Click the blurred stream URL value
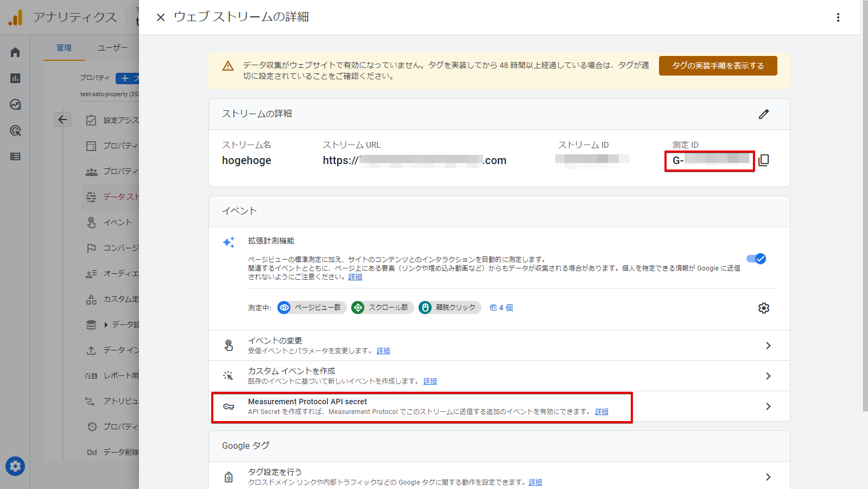The height and width of the screenshot is (489, 868). click(x=414, y=160)
